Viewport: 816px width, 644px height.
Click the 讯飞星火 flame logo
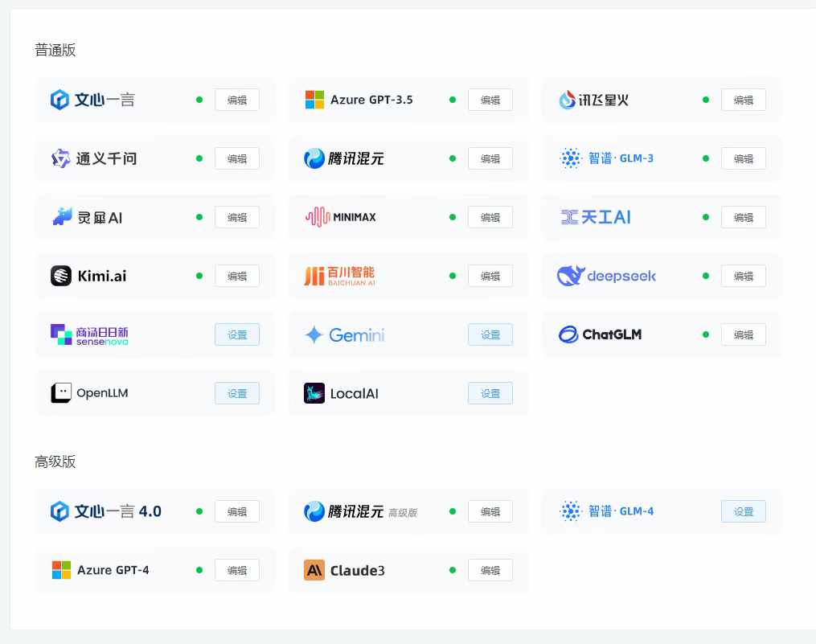[x=567, y=100]
